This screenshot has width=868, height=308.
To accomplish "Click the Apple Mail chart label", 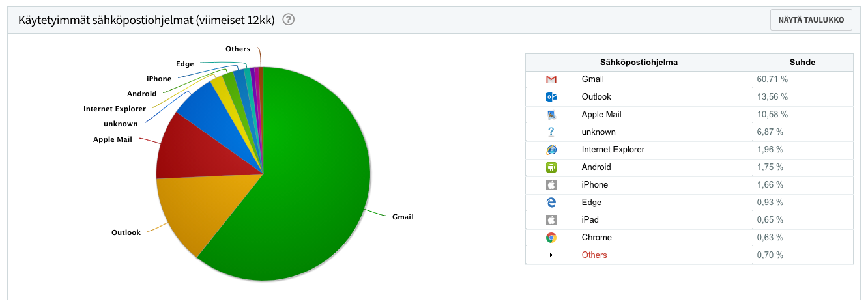I will coord(113,139).
